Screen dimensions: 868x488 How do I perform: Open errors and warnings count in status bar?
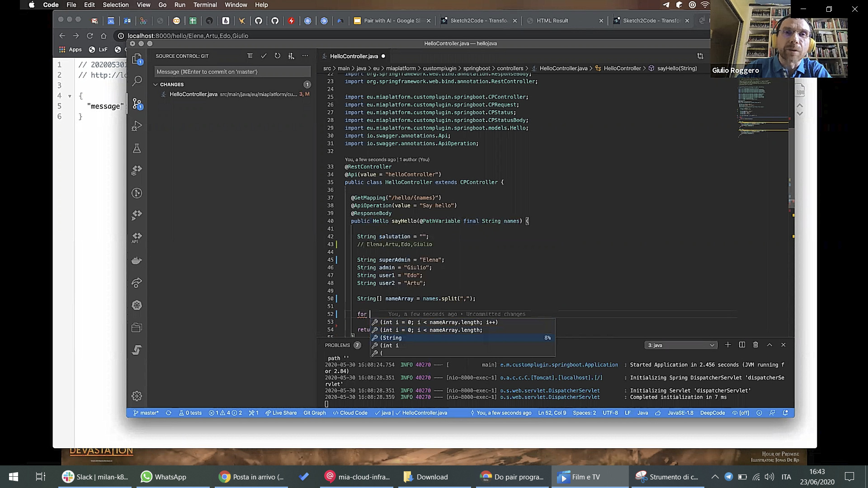[225, 413]
